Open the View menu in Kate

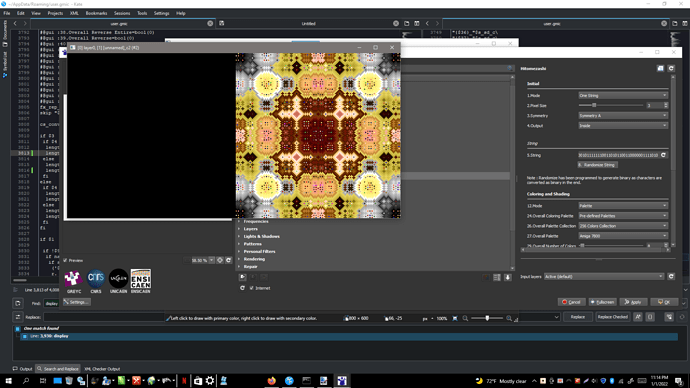[x=36, y=13]
